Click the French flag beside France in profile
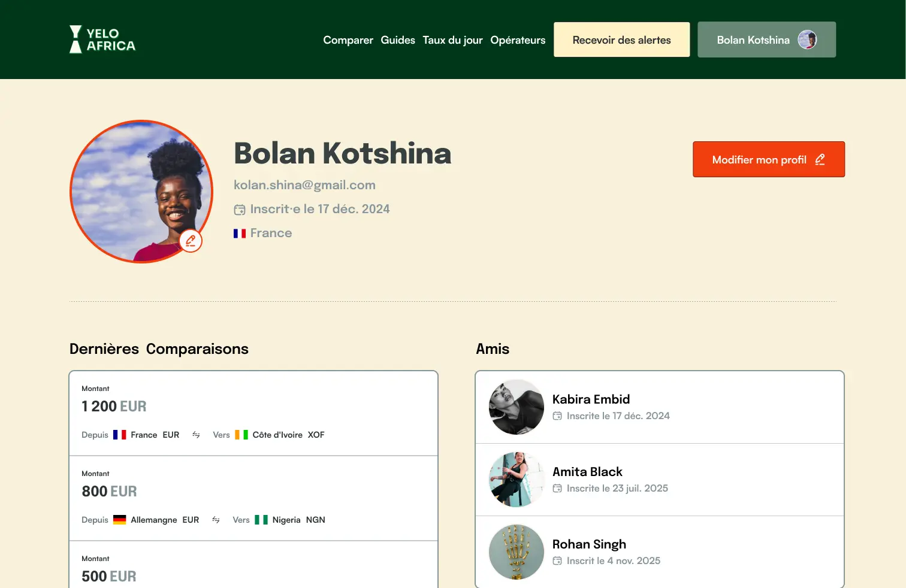 click(240, 234)
